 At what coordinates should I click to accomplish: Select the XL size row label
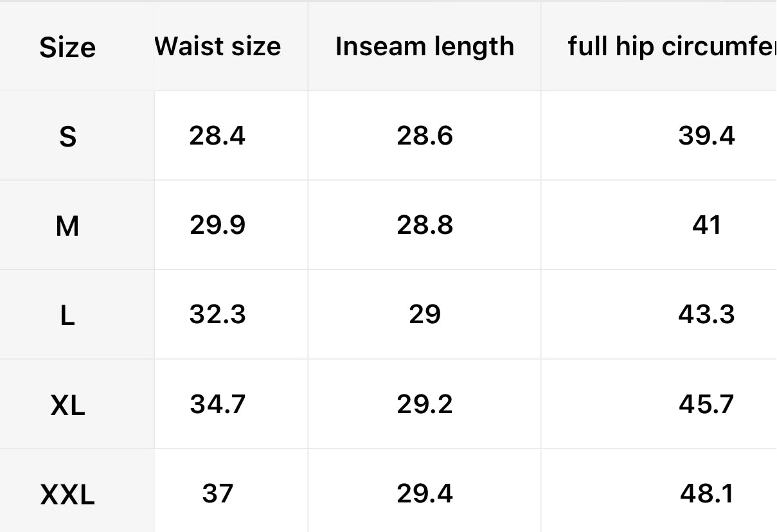(67, 405)
